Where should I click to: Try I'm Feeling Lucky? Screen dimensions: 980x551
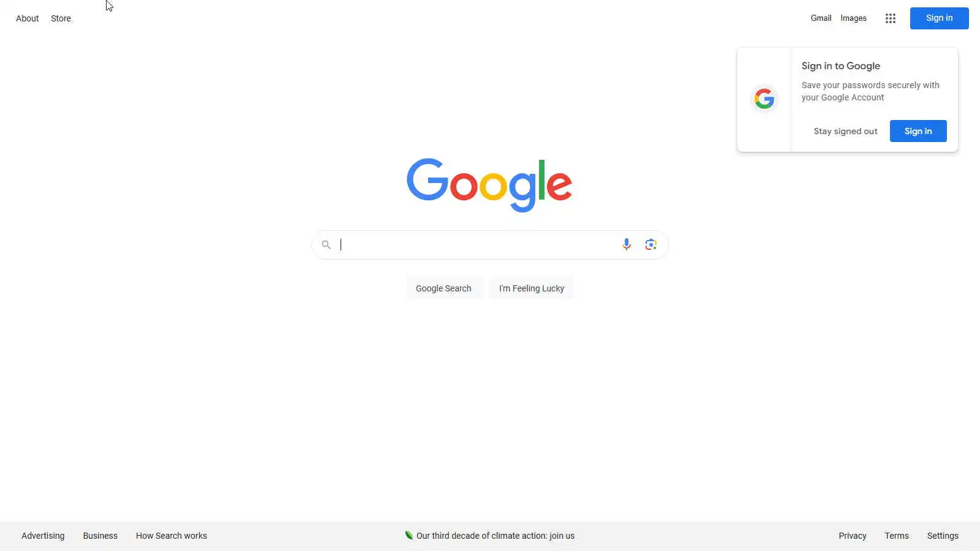click(532, 288)
